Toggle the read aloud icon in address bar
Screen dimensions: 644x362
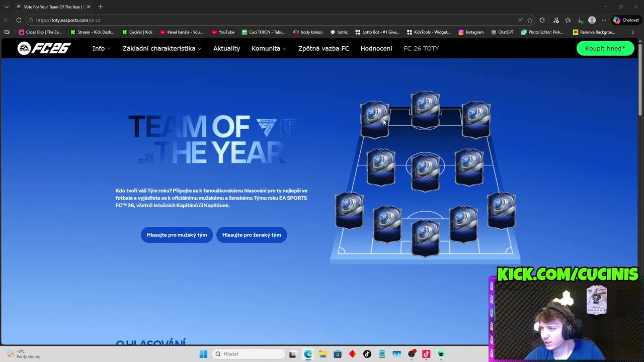click(520, 20)
